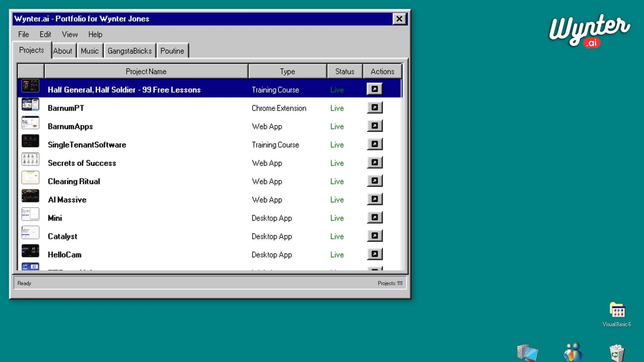Select the 'Mini' project name
This screenshot has height=362, width=644.
(x=55, y=218)
